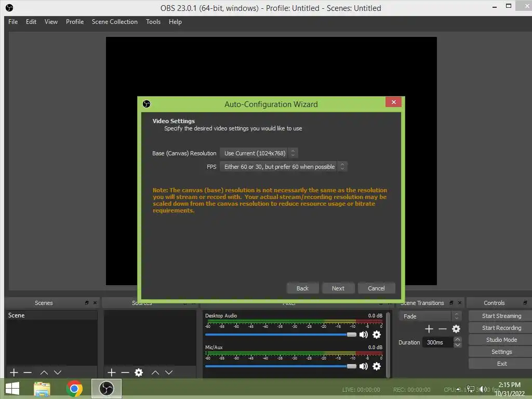Go Back in the wizard

[x=303, y=288]
